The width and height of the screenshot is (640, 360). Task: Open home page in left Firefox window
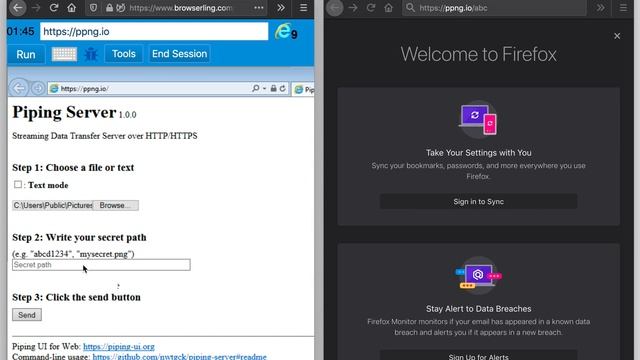(x=71, y=8)
